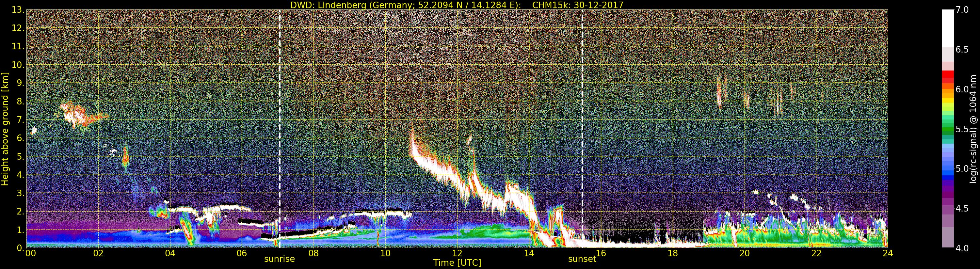
Task: Click the '2.' height axis tick label
Action: tap(21, 211)
